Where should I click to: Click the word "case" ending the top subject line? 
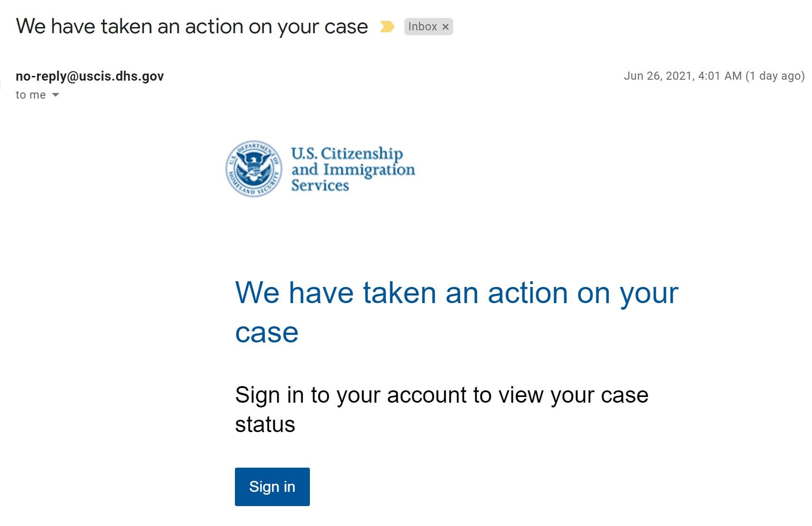346,27
